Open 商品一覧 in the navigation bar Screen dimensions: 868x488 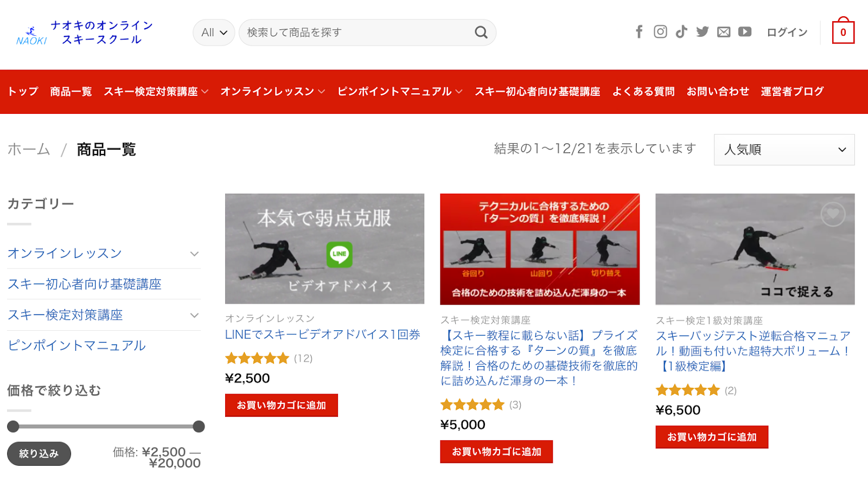tap(71, 92)
